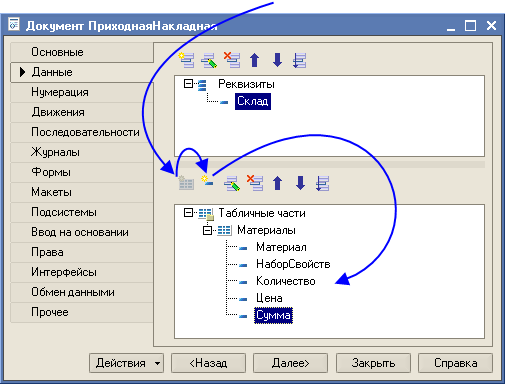This screenshot has height=384, width=505.
Task: Select the Склад attribute
Action: (x=253, y=101)
